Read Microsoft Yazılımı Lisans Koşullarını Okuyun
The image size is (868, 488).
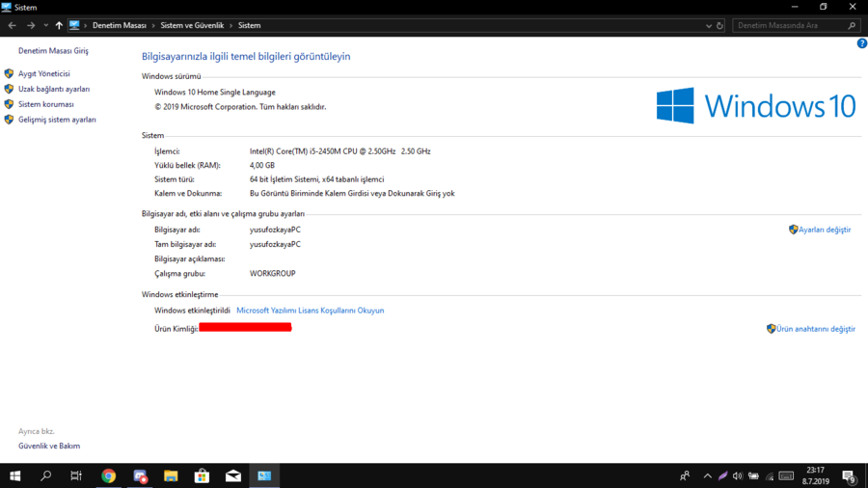click(310, 311)
